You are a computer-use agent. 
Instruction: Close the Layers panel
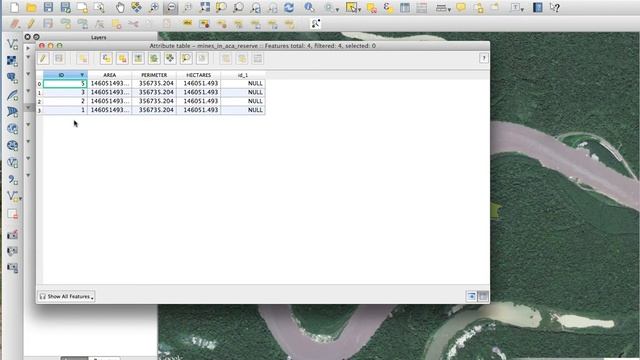[x=27, y=37]
